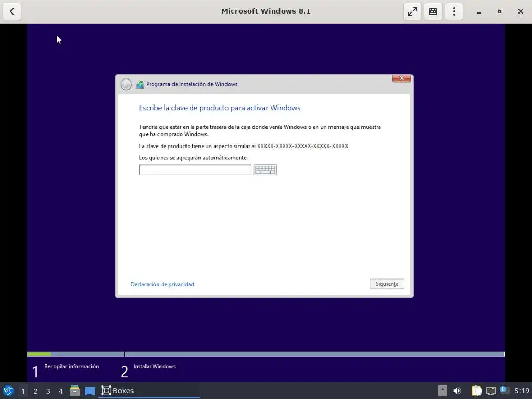532x399 pixels.
Task: Click the 'Recopilar información' step label
Action: tap(71, 366)
